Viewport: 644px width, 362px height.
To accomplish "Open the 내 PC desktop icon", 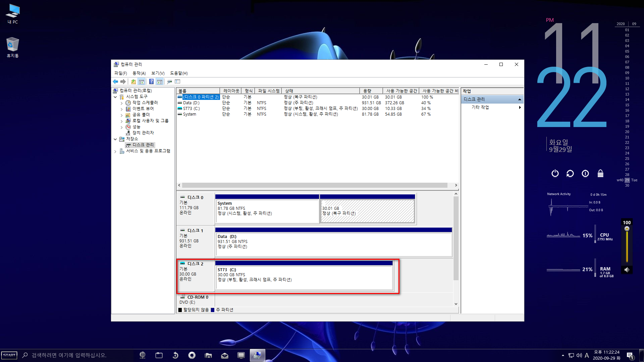I will (13, 14).
